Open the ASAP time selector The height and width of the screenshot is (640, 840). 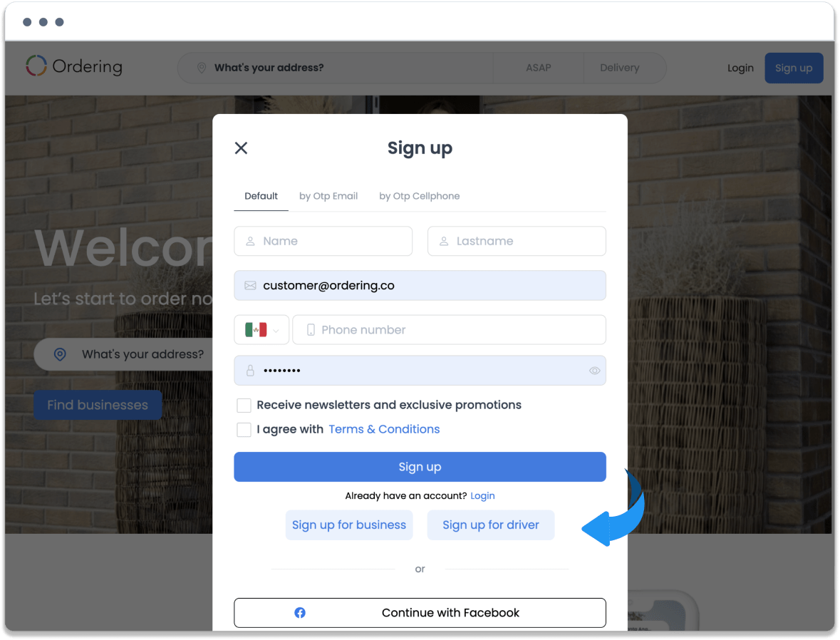click(539, 68)
